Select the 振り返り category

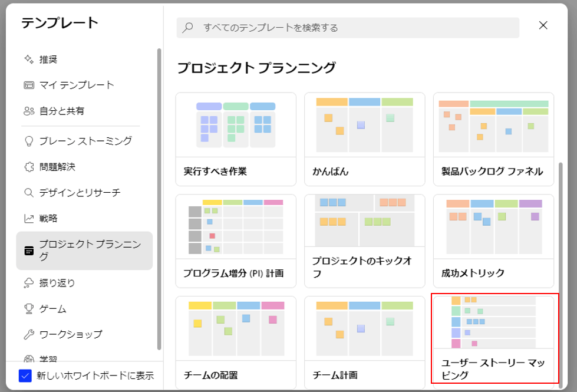point(84,283)
